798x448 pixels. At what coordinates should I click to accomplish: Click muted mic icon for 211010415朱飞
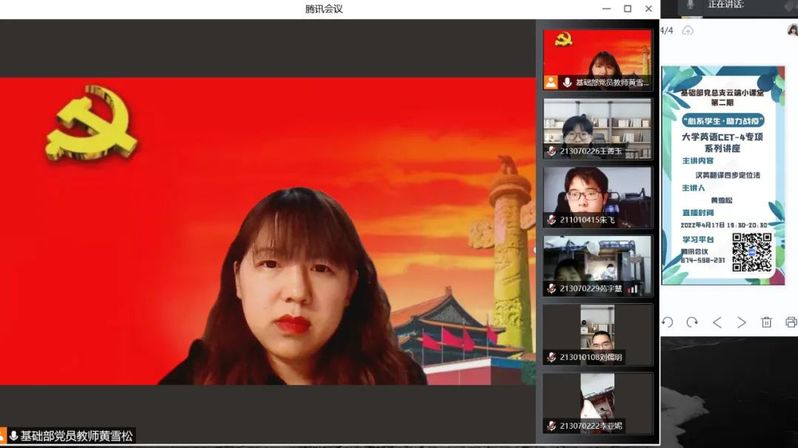pyautogui.click(x=552, y=219)
